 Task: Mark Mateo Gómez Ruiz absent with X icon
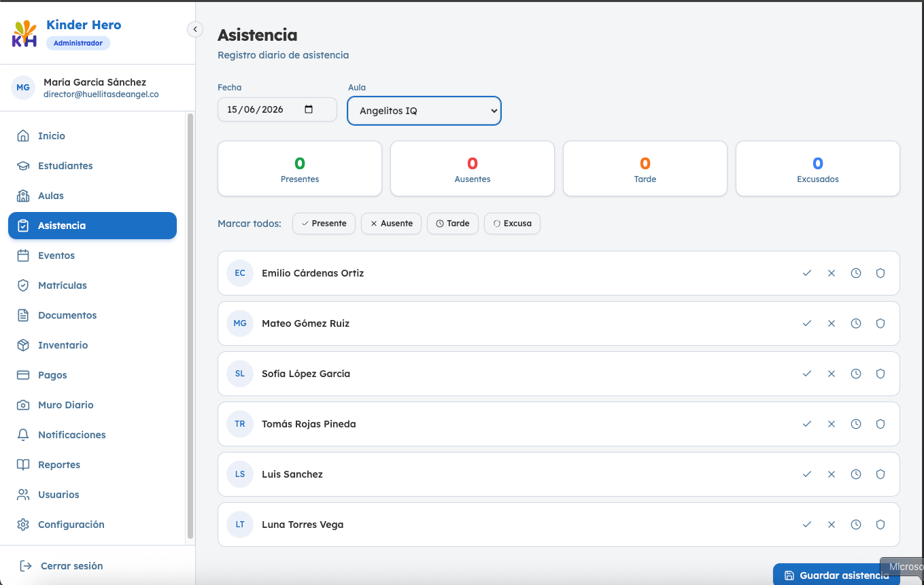pyautogui.click(x=832, y=323)
